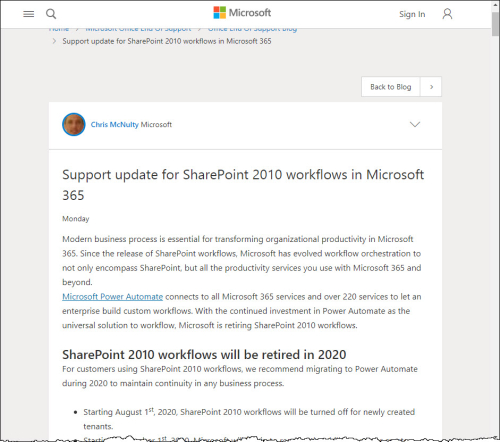The image size is (500, 442).
Task: Click the breadcrumb 'Support update for SharePoint 2010 workflows'
Action: 167,41
